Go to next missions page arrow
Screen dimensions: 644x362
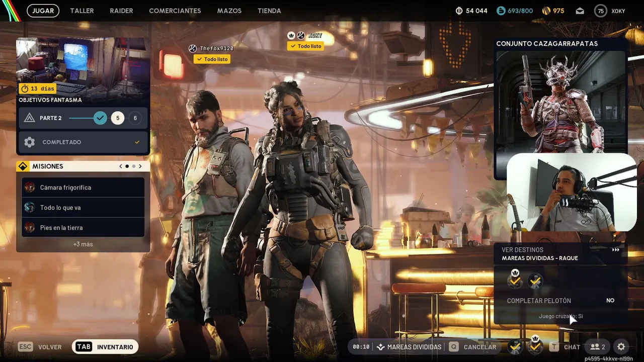coord(140,166)
